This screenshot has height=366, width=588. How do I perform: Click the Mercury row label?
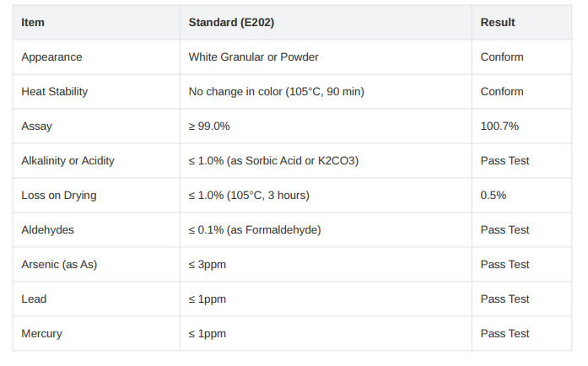41,334
